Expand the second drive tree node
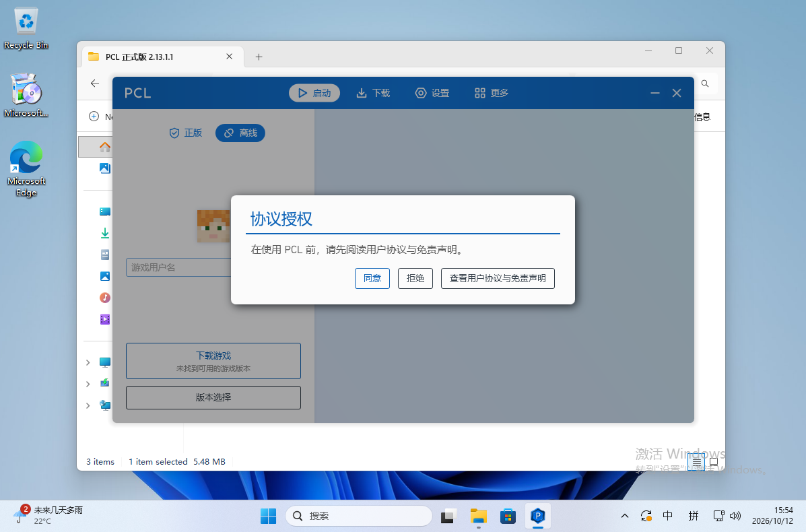 click(x=88, y=384)
